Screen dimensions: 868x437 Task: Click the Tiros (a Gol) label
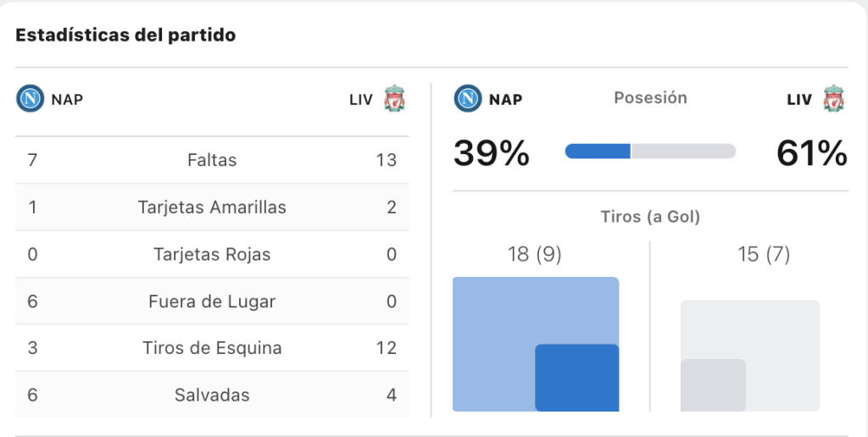point(650,216)
